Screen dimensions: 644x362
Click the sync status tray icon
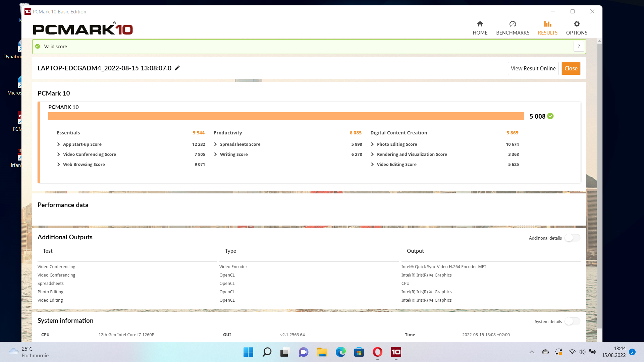point(559,352)
